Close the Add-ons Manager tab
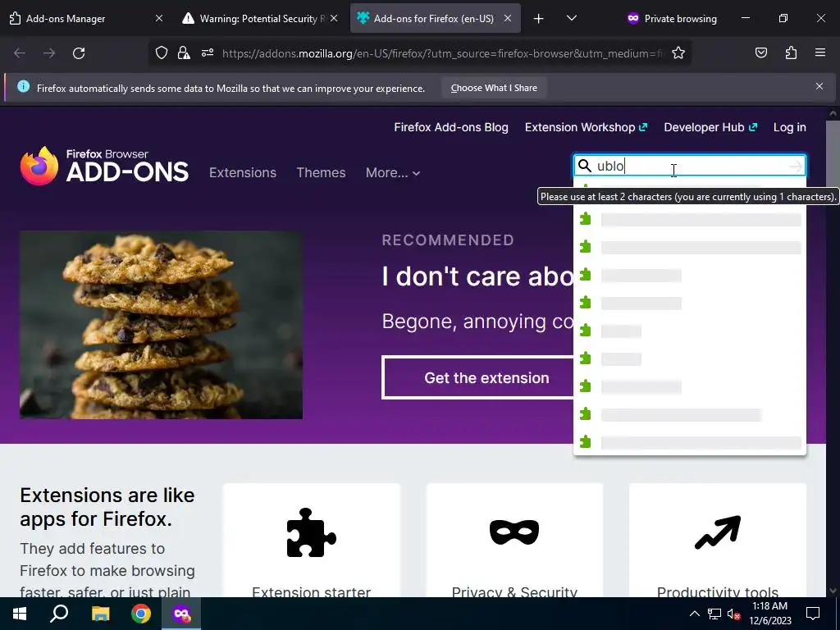This screenshot has height=630, width=840. (x=158, y=18)
